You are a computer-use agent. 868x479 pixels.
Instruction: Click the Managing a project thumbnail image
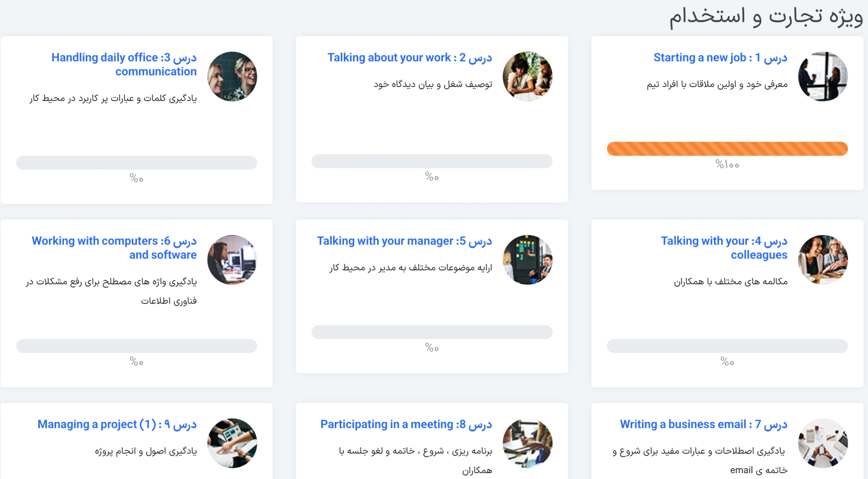[x=232, y=443]
